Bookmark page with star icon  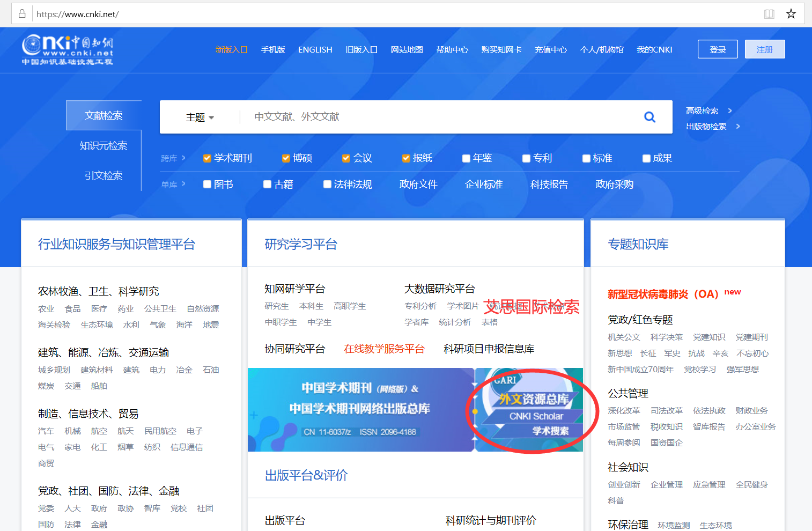click(x=791, y=14)
